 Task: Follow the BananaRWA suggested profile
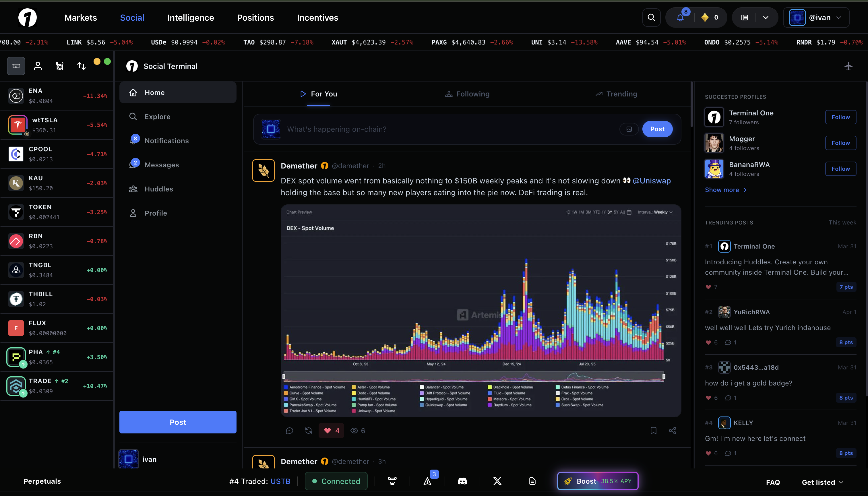tap(841, 169)
